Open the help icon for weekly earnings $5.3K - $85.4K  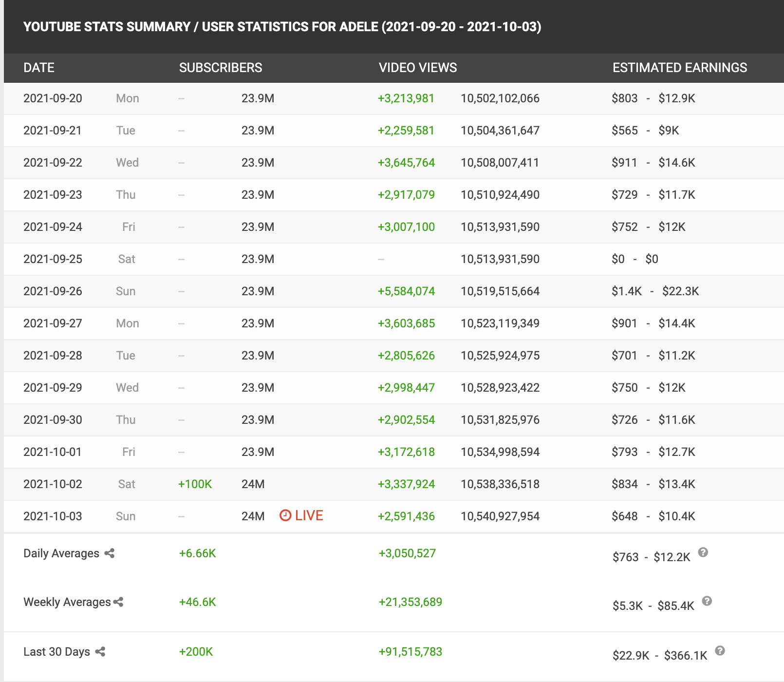coord(707,601)
